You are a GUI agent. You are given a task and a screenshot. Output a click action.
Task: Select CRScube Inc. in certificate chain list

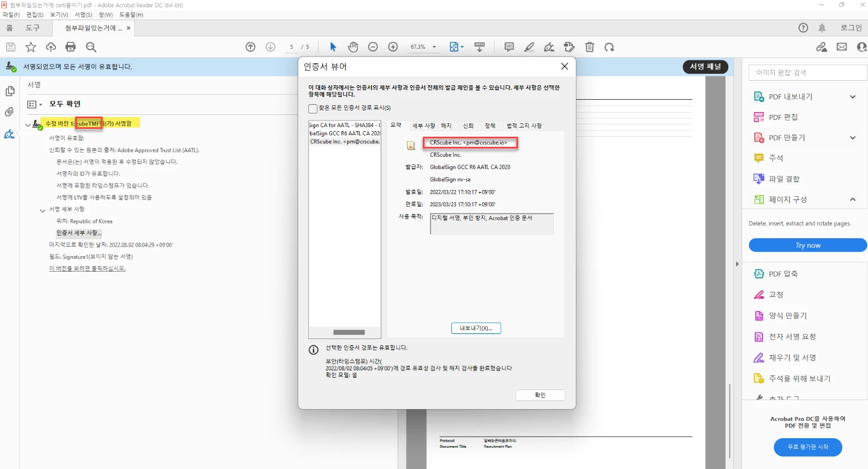tap(345, 142)
